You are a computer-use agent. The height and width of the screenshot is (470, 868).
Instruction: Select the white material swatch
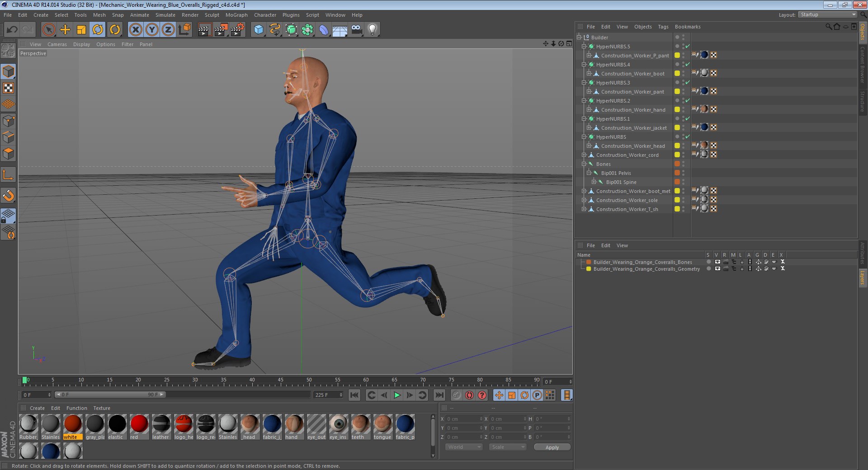[72, 427]
